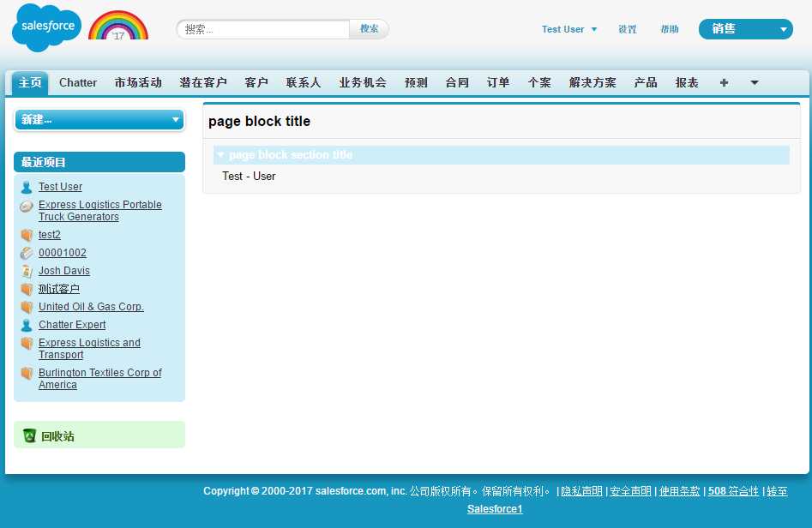The image size is (812, 528).
Task: Click the icon beside 00001002
Action: [x=27, y=253]
